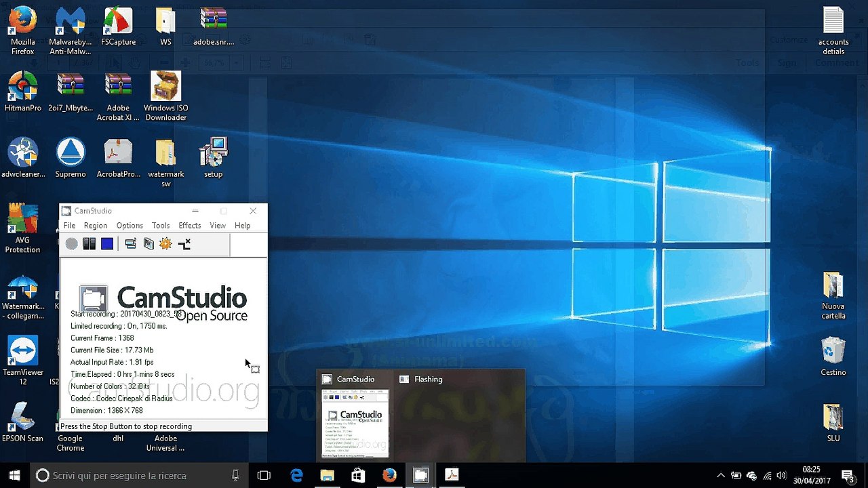868x488 pixels.
Task: Click 'Press the Stop Button to stop recording' status
Action: point(126,426)
